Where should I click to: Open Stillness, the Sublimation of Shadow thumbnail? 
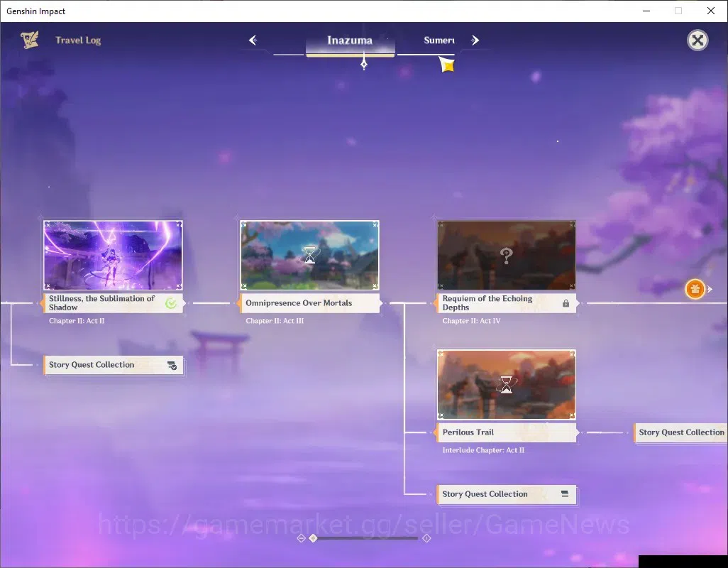[113, 256]
